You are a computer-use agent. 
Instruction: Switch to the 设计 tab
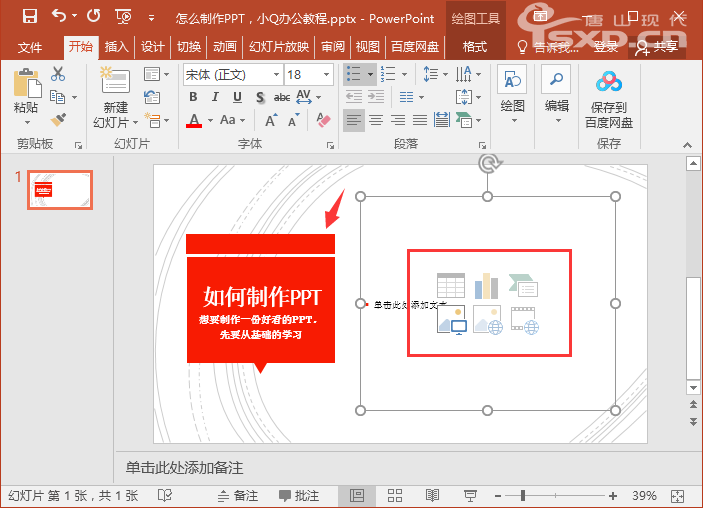[152, 46]
